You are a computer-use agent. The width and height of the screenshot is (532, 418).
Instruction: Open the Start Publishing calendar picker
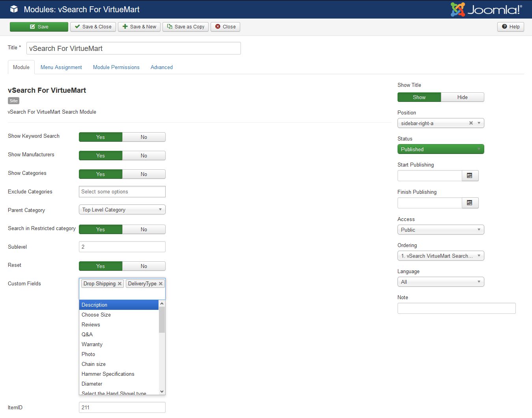[470, 176]
